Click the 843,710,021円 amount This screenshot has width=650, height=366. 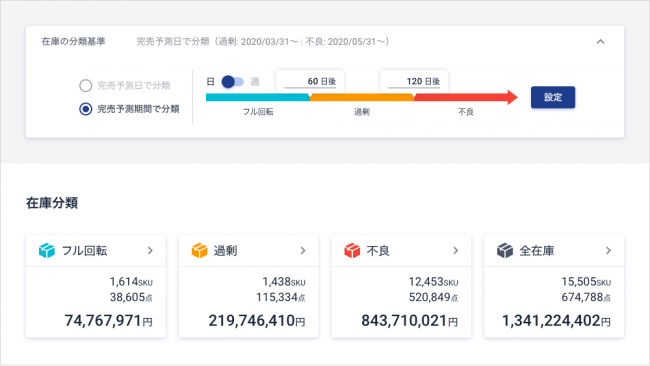coord(410,320)
